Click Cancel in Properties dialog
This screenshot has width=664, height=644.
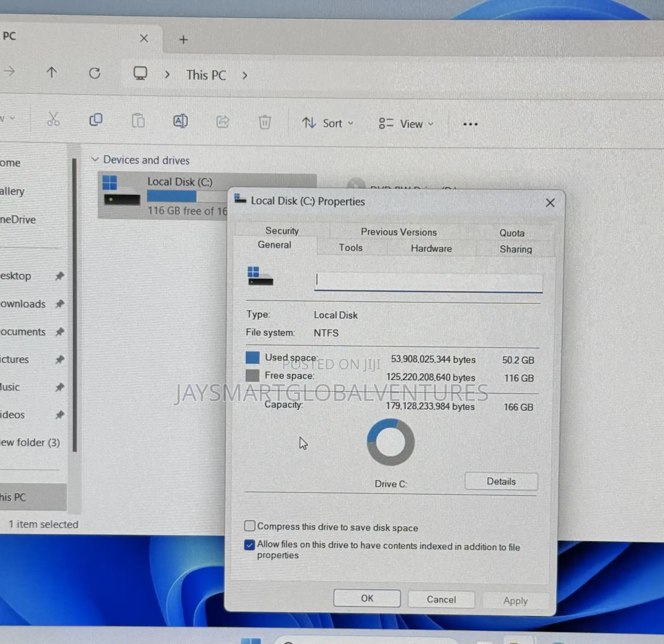point(441,599)
